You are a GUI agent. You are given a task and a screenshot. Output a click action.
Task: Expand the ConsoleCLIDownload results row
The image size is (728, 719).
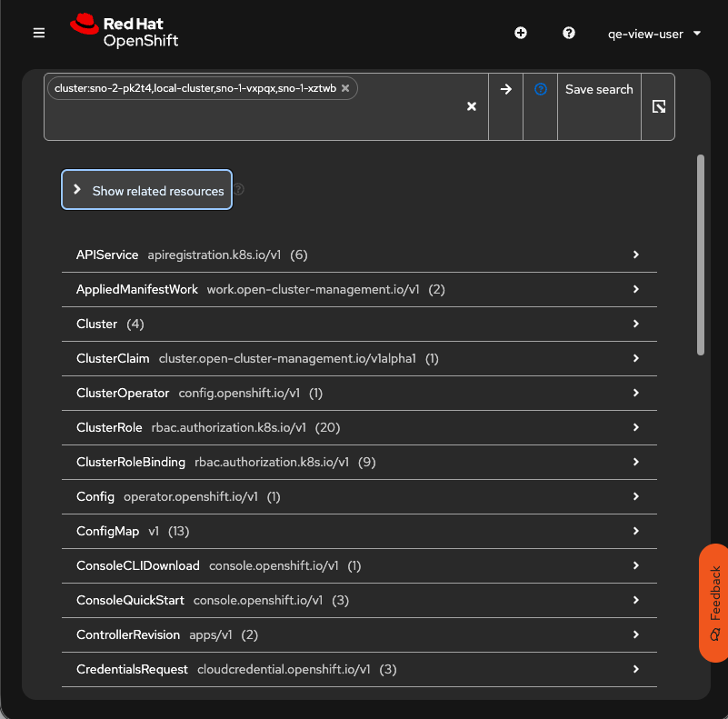(359, 565)
